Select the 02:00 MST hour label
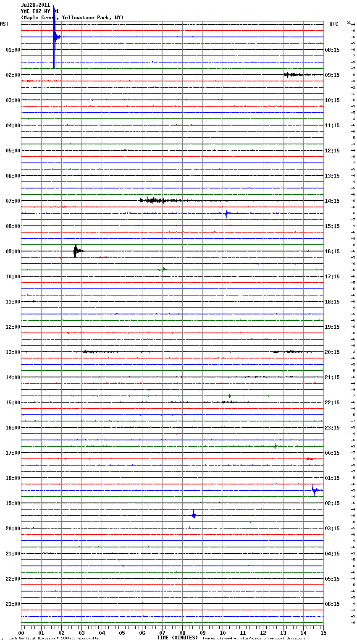Screen dimensions: 357x644 [13, 75]
